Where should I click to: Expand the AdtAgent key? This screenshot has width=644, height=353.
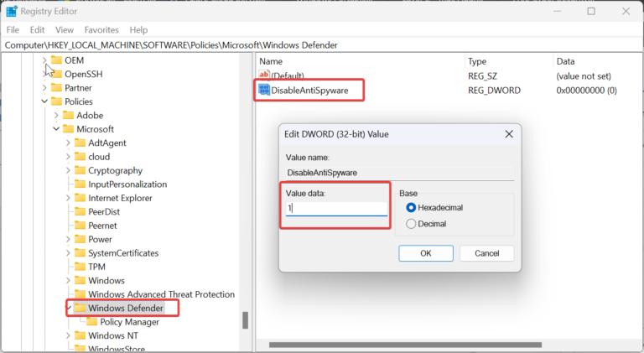pos(68,143)
